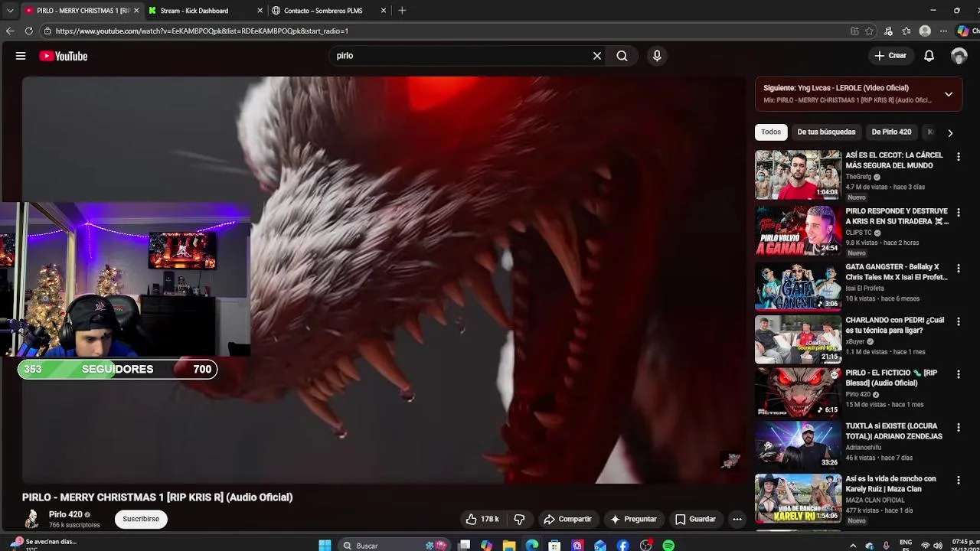The height and width of the screenshot is (551, 980).
Task: Open the GATA GANGSTER thumbnail
Action: pos(798,287)
